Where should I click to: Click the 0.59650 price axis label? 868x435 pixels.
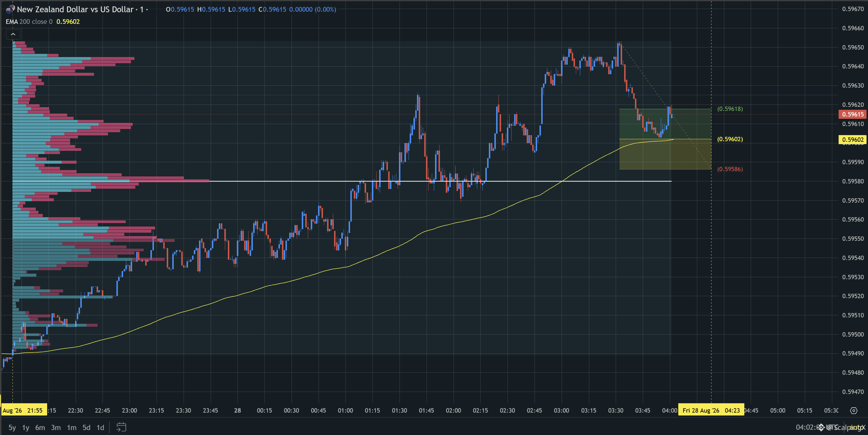coord(853,47)
